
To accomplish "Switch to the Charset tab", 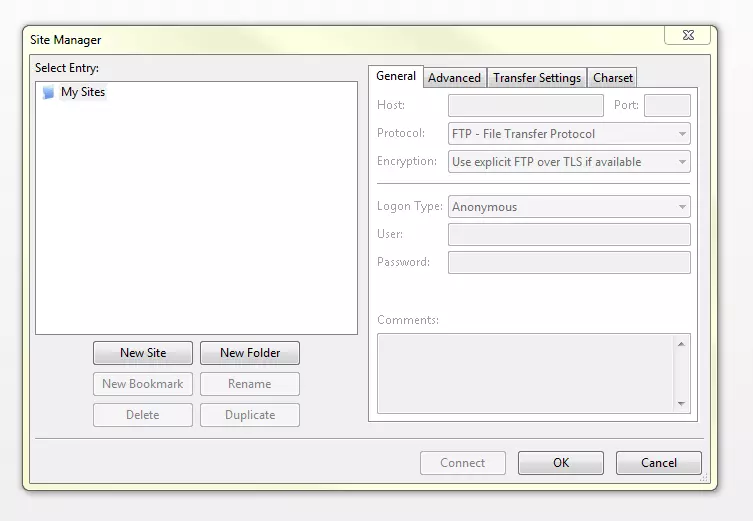I will coord(612,78).
